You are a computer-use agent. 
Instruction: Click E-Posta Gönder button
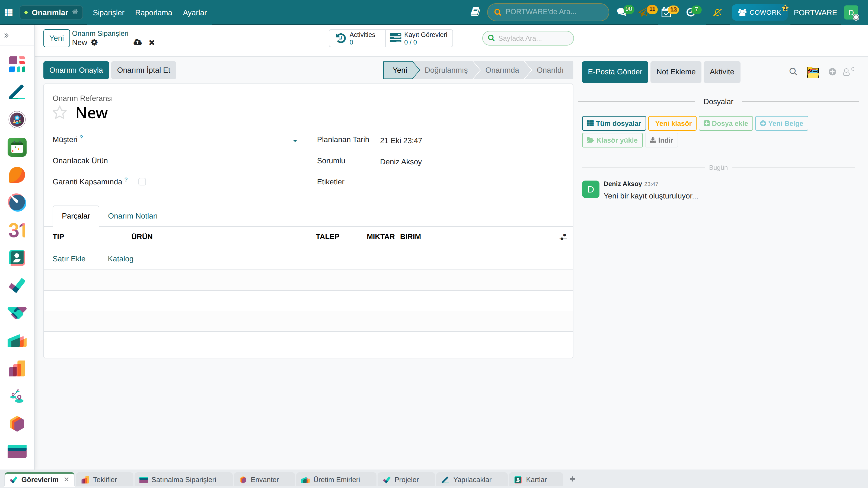pos(615,72)
